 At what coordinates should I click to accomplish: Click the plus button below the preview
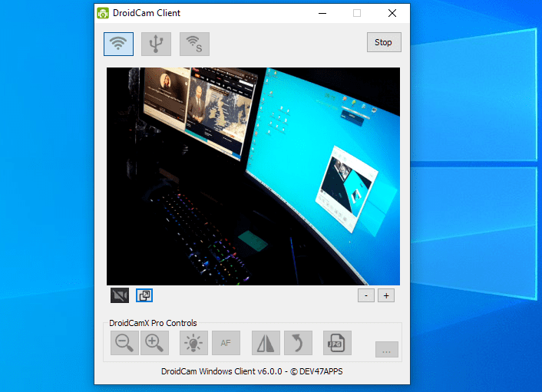click(386, 295)
